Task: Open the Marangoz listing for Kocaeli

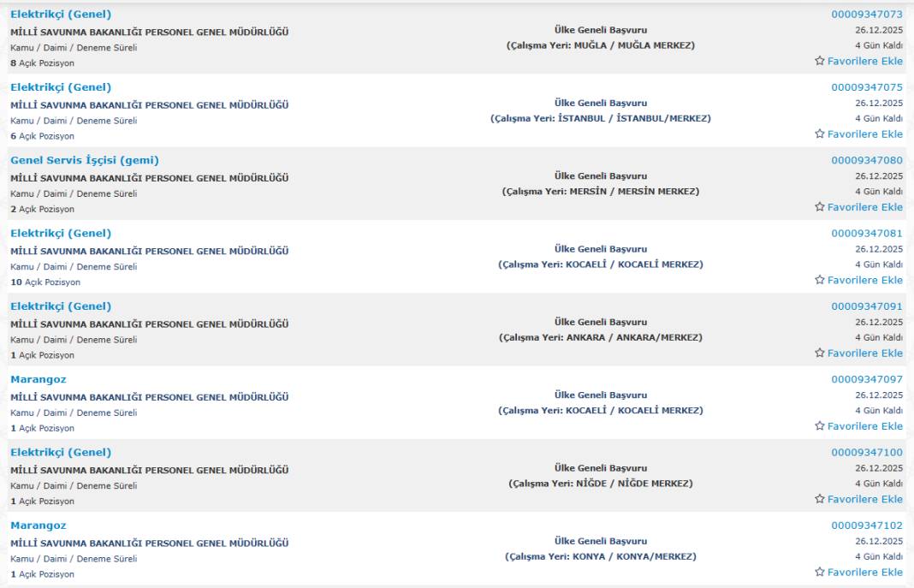Action: tap(38, 379)
